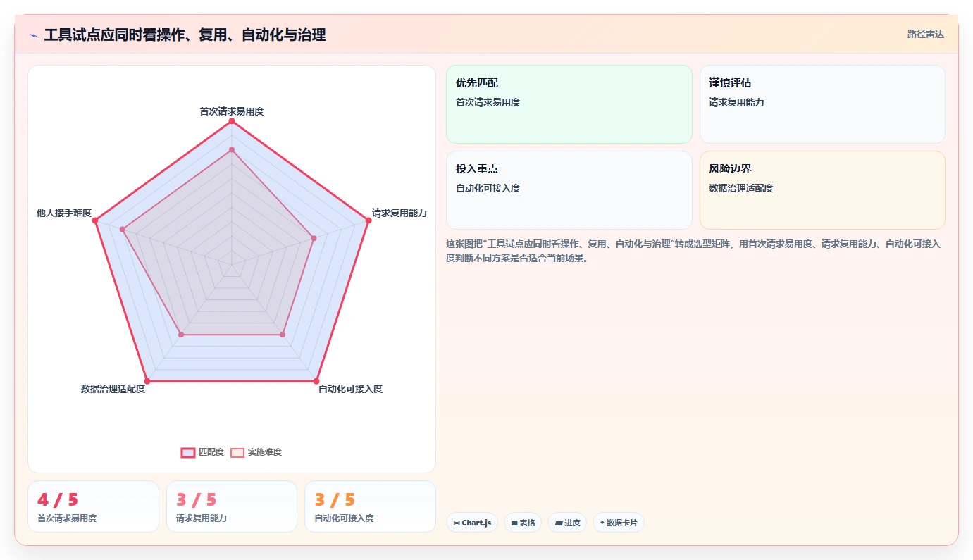Click the 自动化可接入度 radar axis label
Viewport: 973px width, 560px height.
350,389
